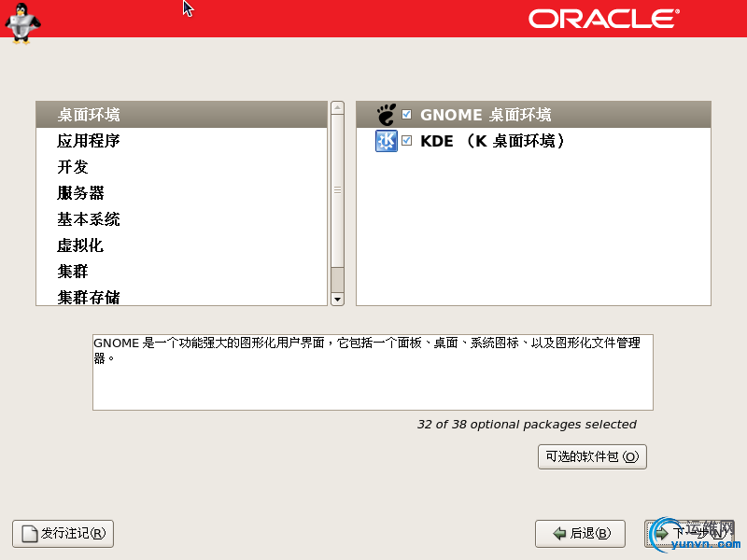Screen dimensions: 747x560
Task: Click the category list scroll-up arrow
Action: [x=337, y=107]
